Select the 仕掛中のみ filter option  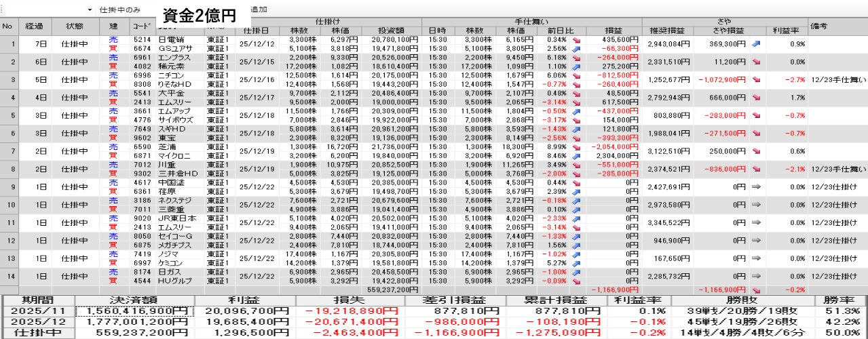point(119,10)
